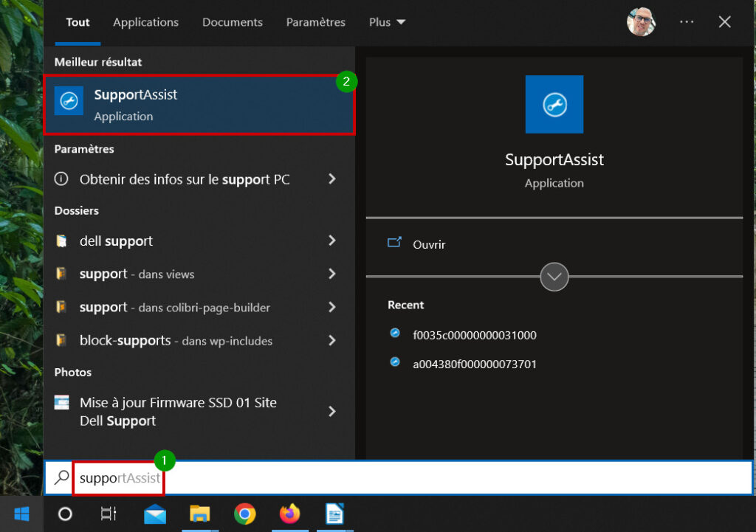Expand arrow for 'Mise à jour Firmware SSD' photo
756x532 pixels.
click(x=332, y=412)
